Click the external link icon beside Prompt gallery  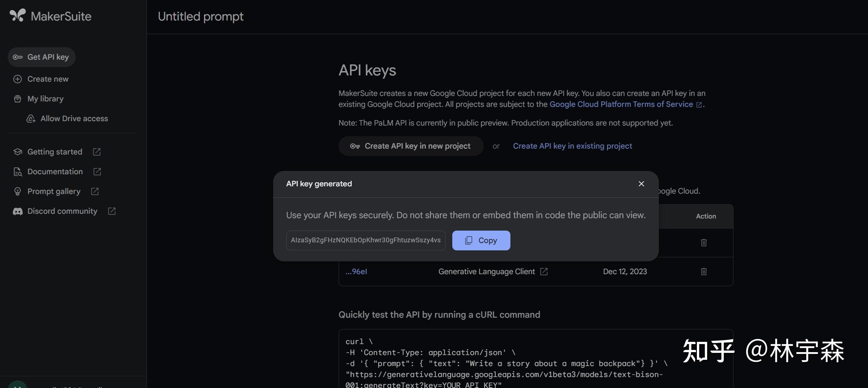click(95, 191)
